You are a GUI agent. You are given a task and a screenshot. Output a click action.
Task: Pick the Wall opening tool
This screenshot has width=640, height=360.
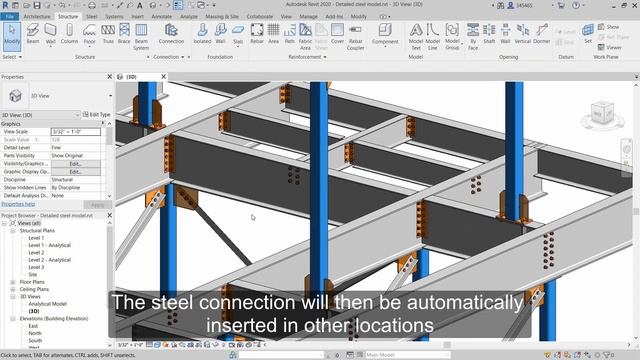(505, 34)
